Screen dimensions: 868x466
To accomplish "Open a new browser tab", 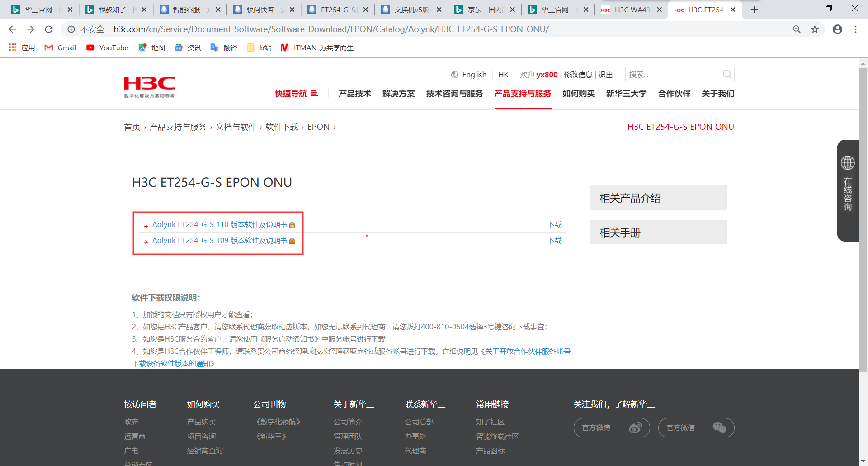I will pos(754,10).
